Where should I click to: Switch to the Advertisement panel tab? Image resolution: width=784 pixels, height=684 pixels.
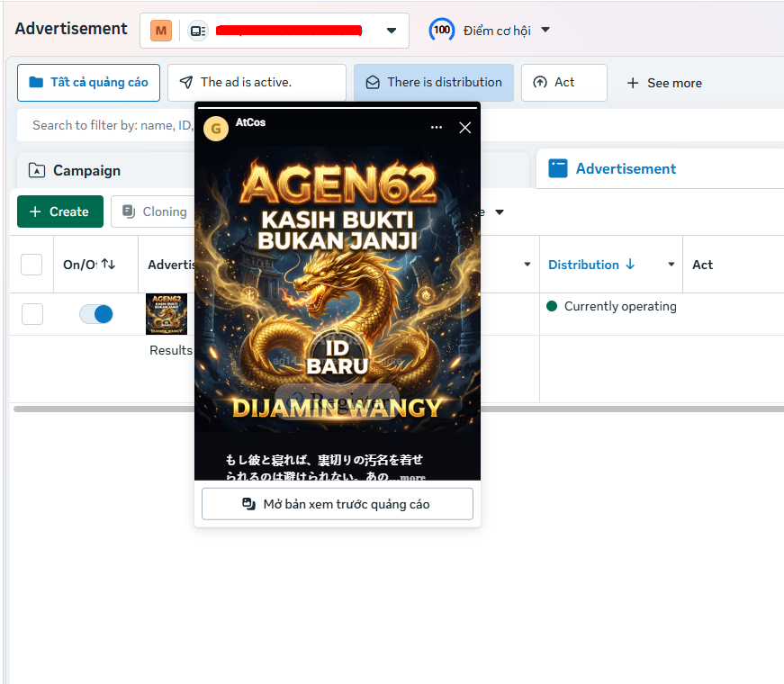[660, 168]
